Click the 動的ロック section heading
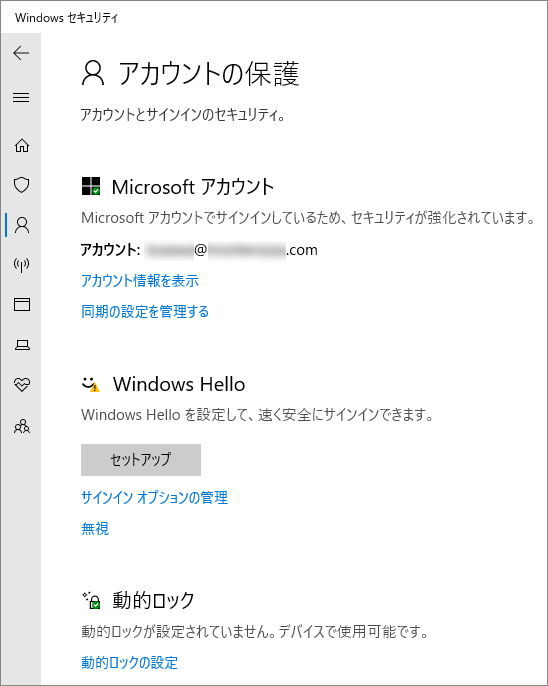 (x=154, y=600)
